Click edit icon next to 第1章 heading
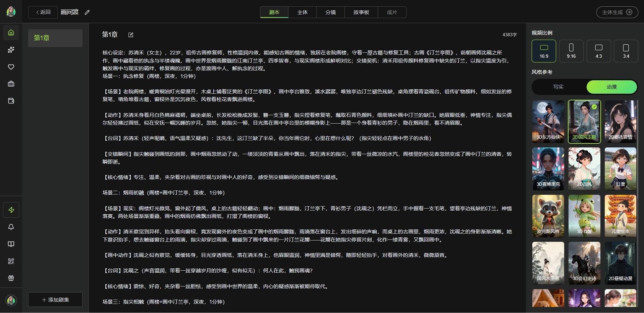The image size is (644, 313). (x=131, y=35)
